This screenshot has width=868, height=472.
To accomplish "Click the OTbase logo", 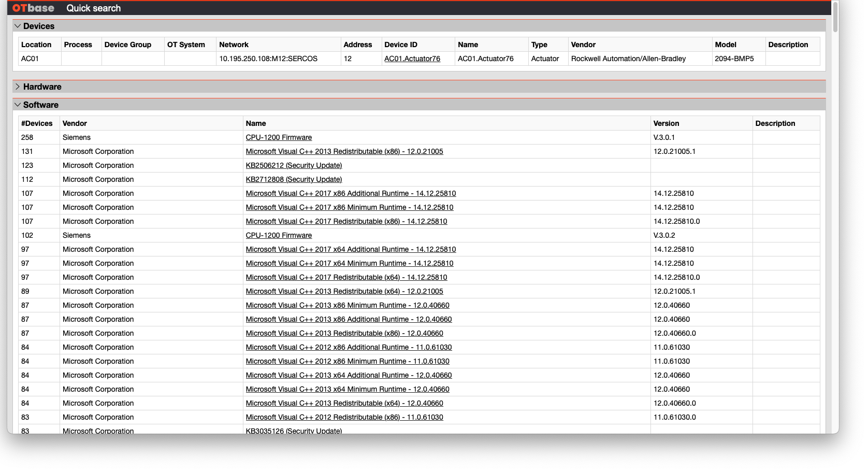I will [33, 8].
